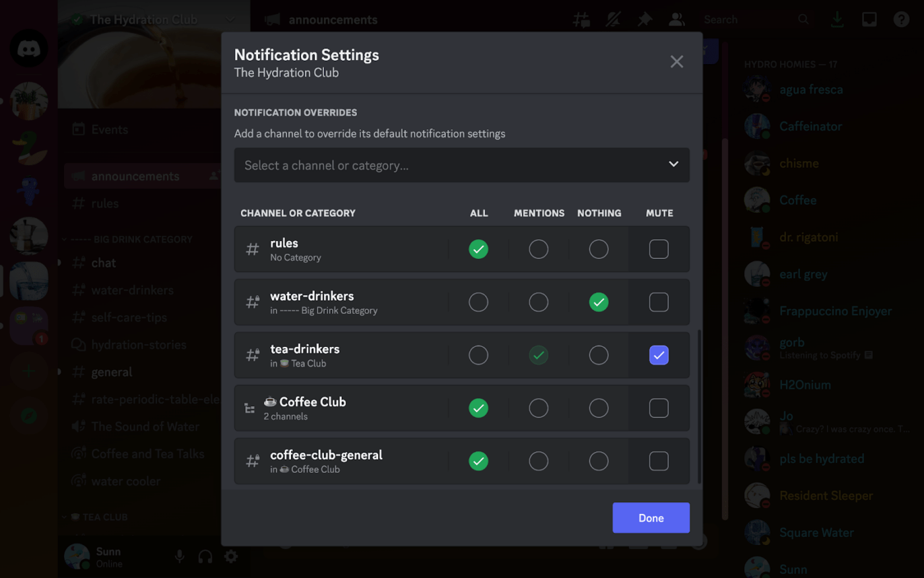Close the Notification Settings dialog
The image size is (924, 578).
pos(676,61)
